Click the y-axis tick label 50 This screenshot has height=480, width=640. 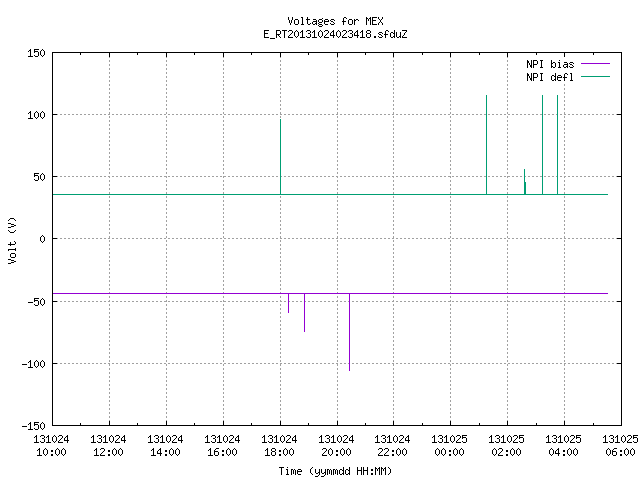[x=40, y=177]
